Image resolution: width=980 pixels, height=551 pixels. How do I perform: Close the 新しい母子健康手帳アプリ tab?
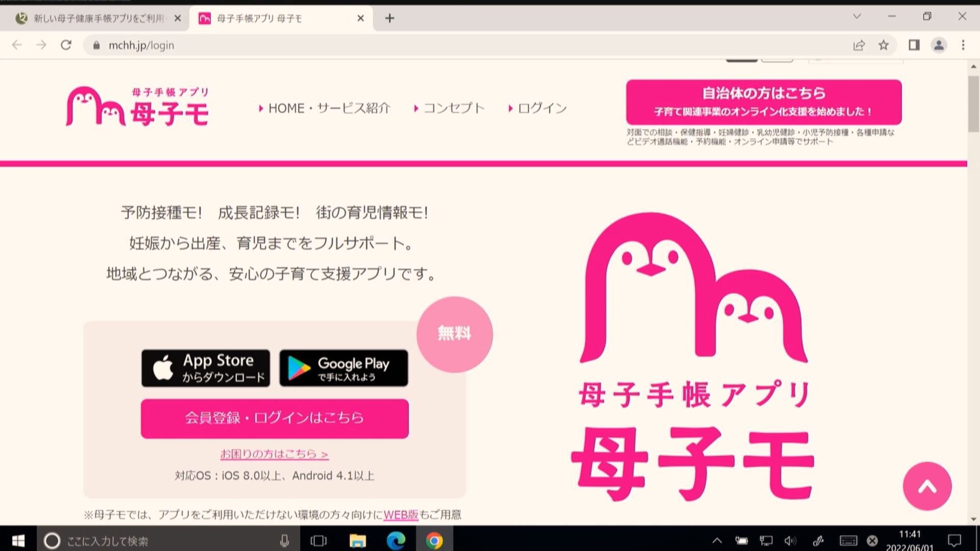[178, 18]
